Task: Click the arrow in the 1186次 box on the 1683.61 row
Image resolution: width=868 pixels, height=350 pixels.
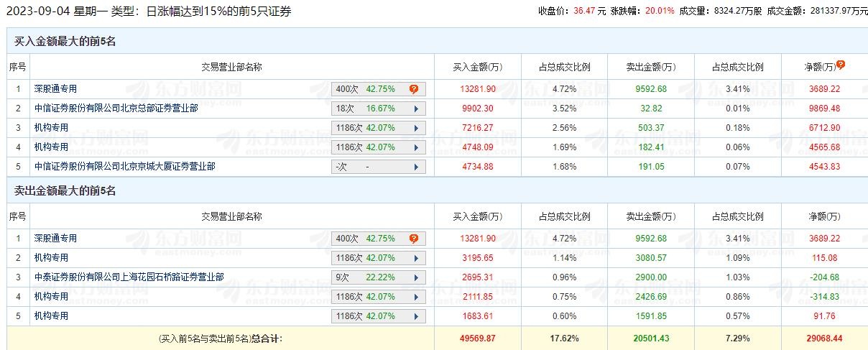Action: point(416,316)
